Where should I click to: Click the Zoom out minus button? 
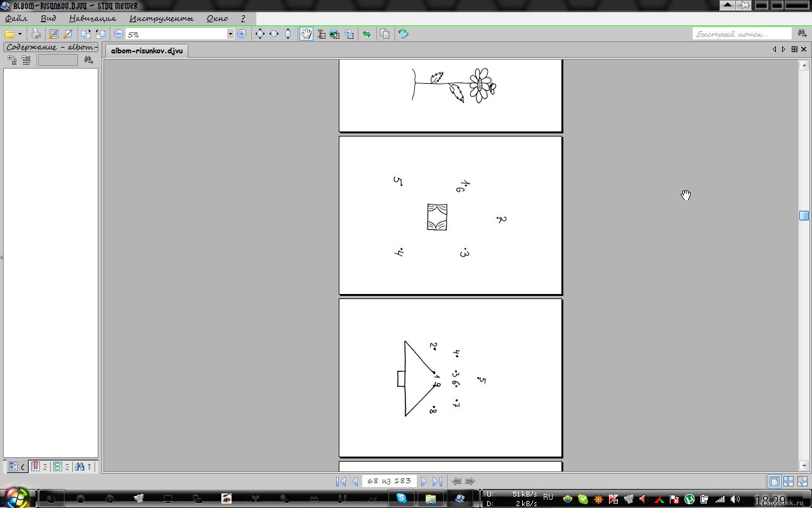coord(119,34)
